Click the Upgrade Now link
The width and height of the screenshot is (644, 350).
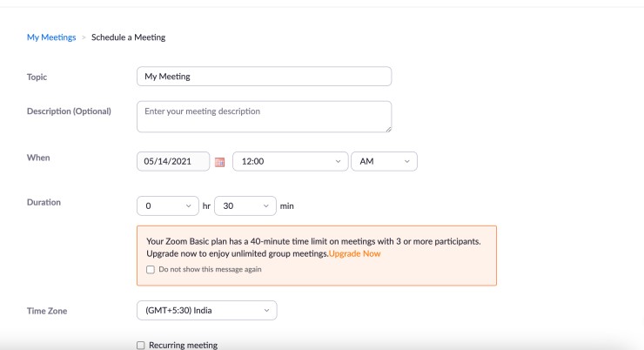[x=354, y=254]
